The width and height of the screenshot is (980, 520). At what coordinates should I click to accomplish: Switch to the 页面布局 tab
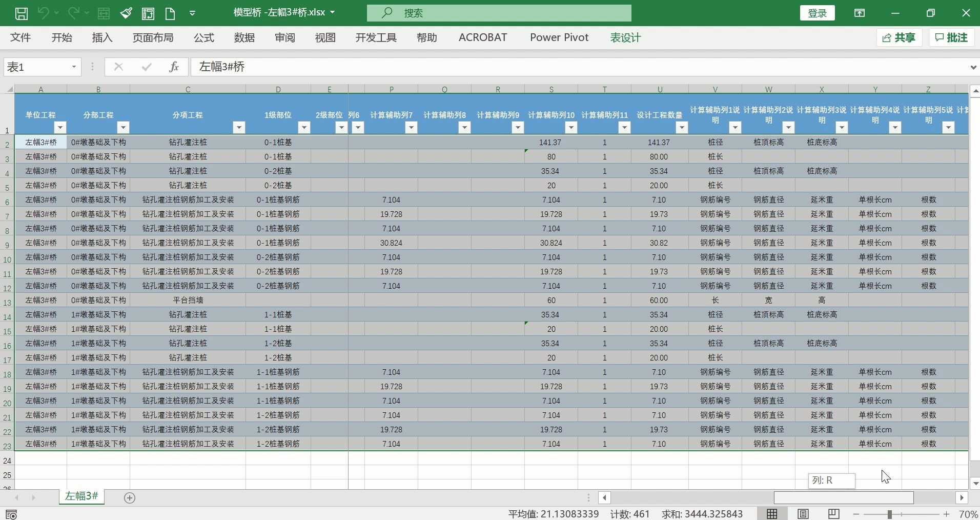click(x=153, y=37)
